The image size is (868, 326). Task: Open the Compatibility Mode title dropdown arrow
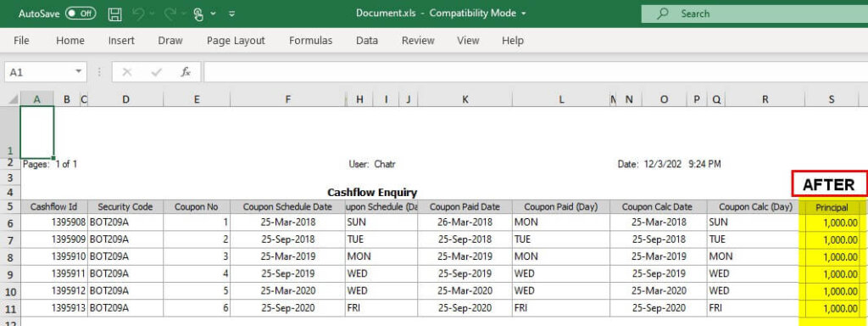tap(524, 14)
